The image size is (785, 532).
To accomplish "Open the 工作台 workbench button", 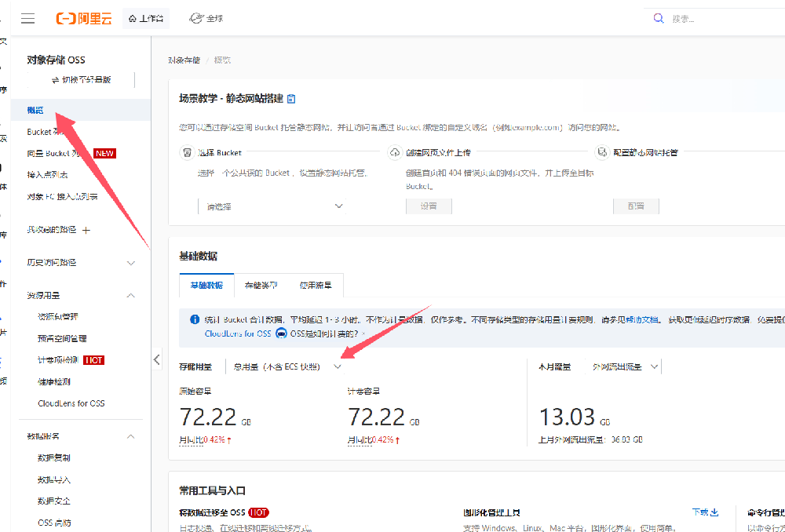I will tap(146, 19).
